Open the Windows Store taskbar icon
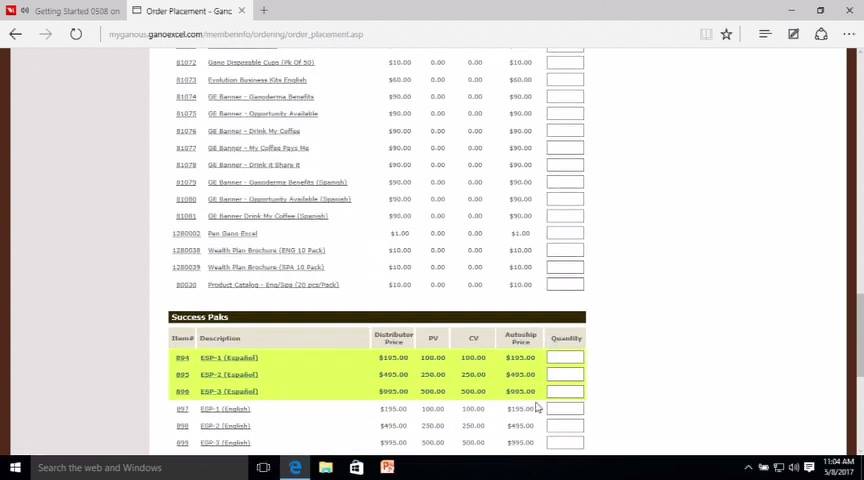Image resolution: width=864 pixels, height=480 pixels. [x=357, y=467]
